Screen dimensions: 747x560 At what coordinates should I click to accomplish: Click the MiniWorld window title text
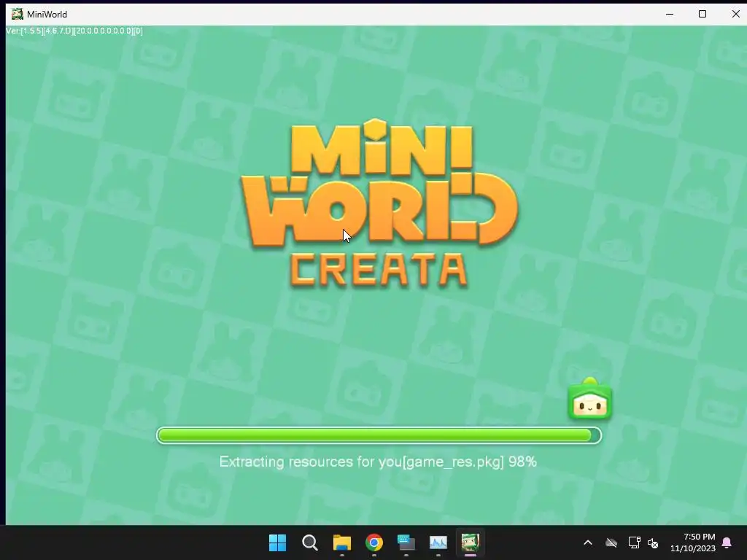point(47,15)
